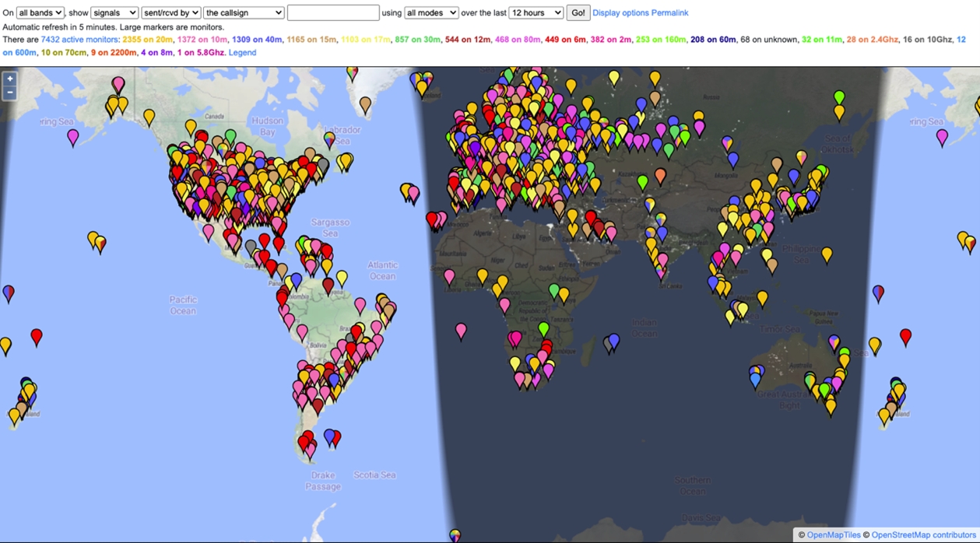Image resolution: width=980 pixels, height=543 pixels.
Task: Zoom in using the map's plus control
Action: pyautogui.click(x=9, y=79)
